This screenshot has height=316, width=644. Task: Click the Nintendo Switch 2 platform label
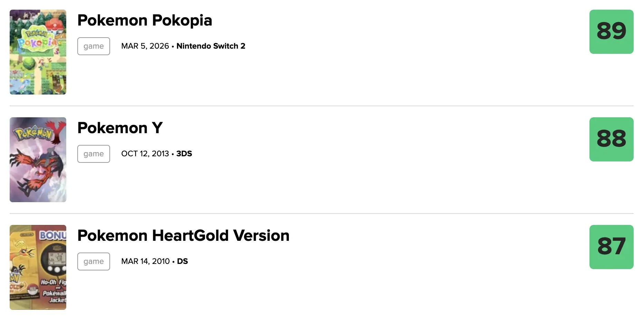211,46
